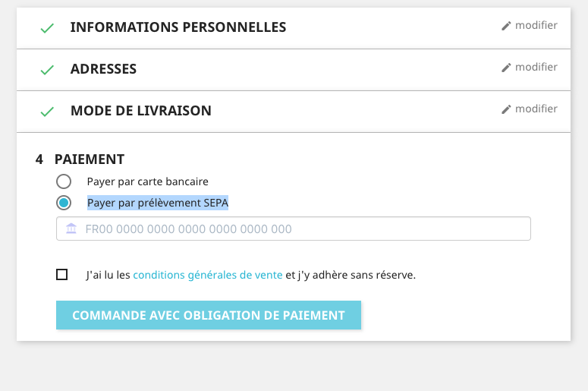
Task: Check the conditions générales acceptance checkbox
Action: (x=62, y=275)
